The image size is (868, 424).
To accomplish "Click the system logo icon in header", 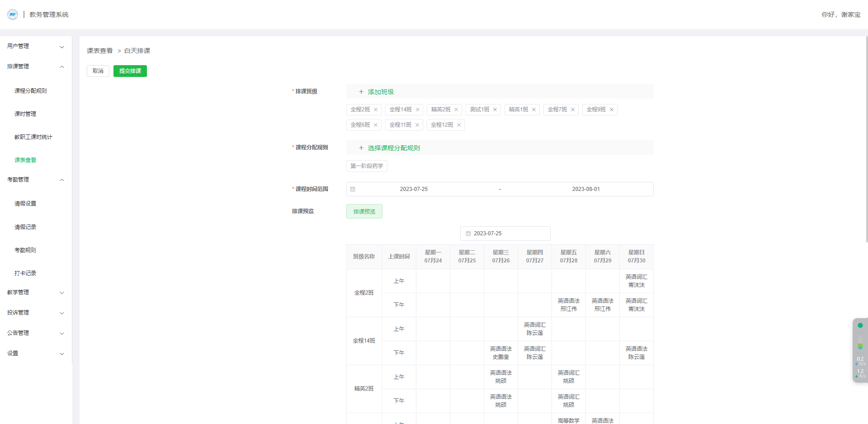I will (x=13, y=14).
